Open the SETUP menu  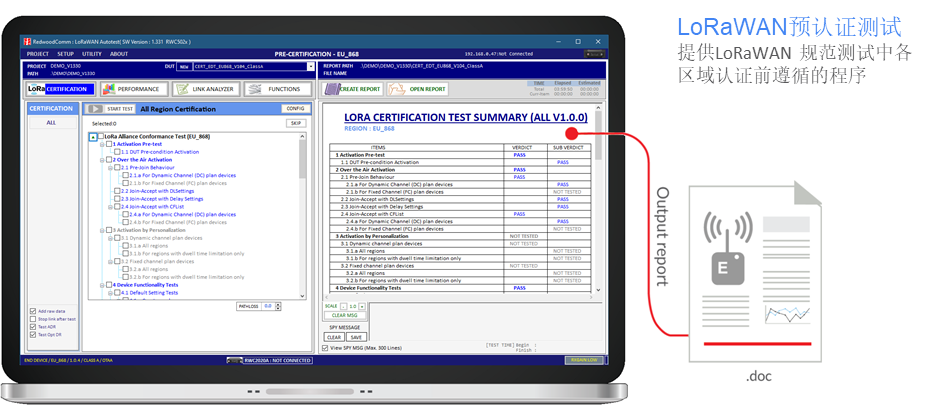65,53
